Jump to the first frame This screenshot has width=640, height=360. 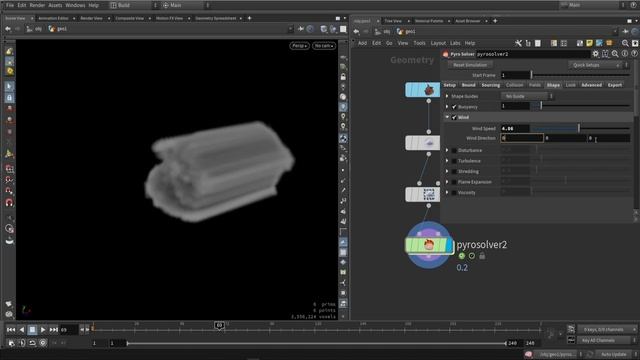point(11,329)
